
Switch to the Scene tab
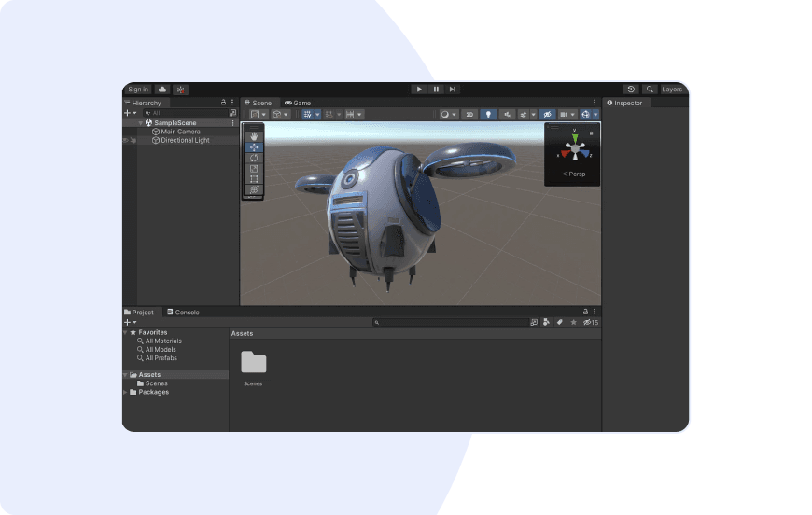pyautogui.click(x=259, y=103)
